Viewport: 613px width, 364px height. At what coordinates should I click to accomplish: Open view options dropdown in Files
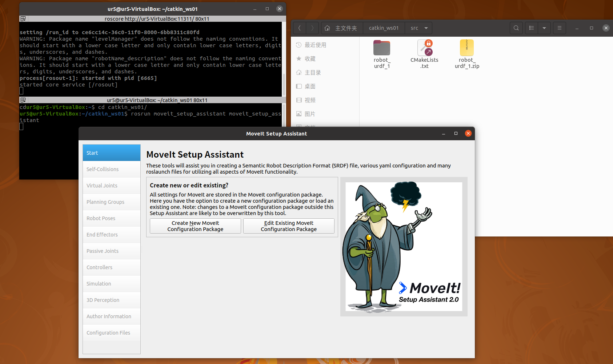click(544, 28)
